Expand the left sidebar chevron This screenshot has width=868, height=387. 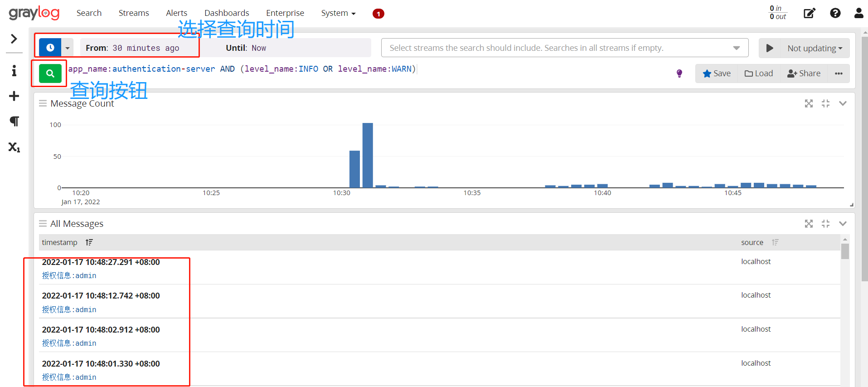14,39
